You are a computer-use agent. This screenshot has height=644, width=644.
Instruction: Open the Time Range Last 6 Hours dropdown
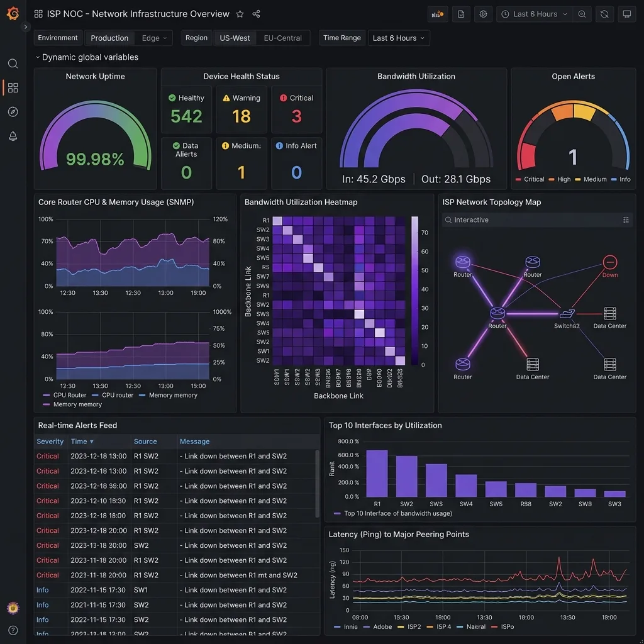pyautogui.click(x=398, y=38)
